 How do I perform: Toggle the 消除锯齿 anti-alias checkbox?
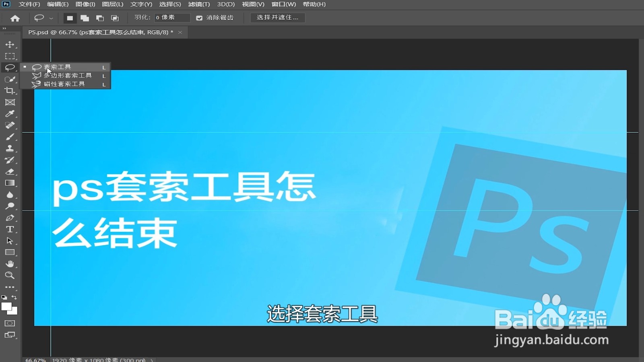[x=199, y=18]
